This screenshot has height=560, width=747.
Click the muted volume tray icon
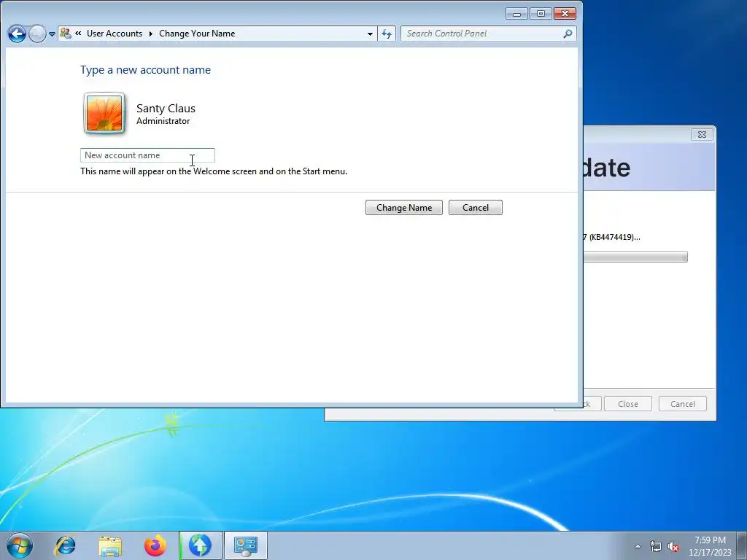(673, 546)
